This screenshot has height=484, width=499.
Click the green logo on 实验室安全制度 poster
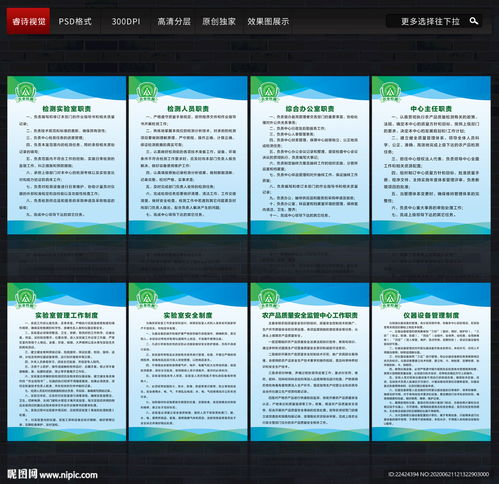(x=147, y=299)
